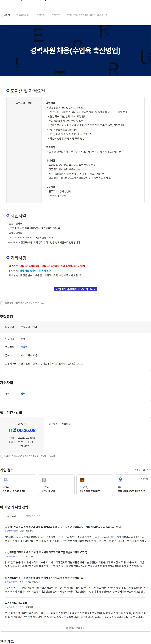Go to the 추천공고 tab
151x644 pixels.
(x=56, y=15)
